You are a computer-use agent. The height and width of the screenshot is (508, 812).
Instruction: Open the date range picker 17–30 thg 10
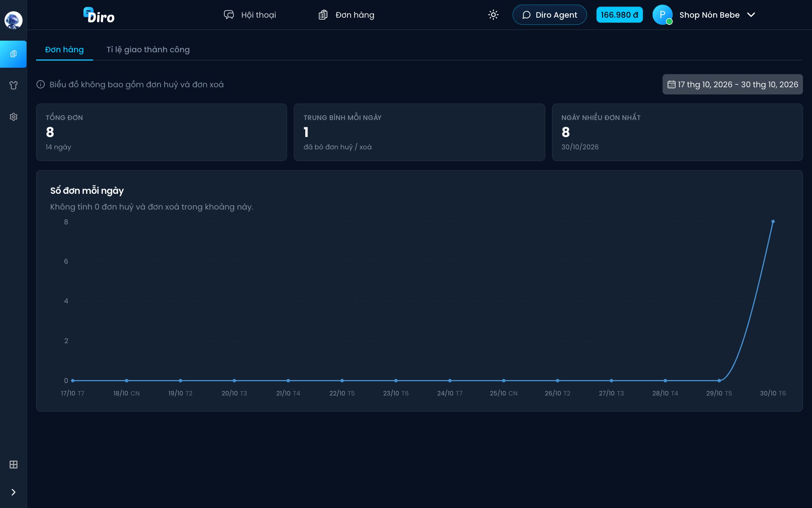click(x=732, y=84)
